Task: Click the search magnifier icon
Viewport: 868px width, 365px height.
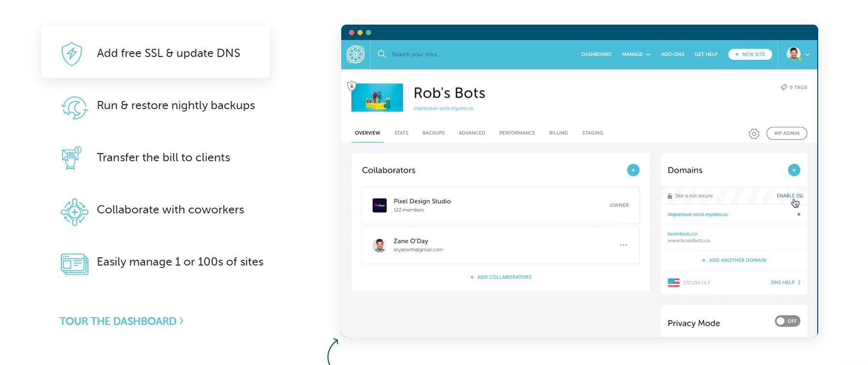Action: pyautogui.click(x=382, y=54)
